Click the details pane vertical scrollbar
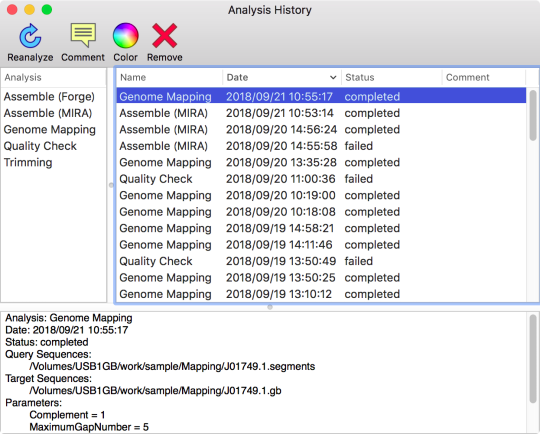The image size is (540, 434). (533, 358)
